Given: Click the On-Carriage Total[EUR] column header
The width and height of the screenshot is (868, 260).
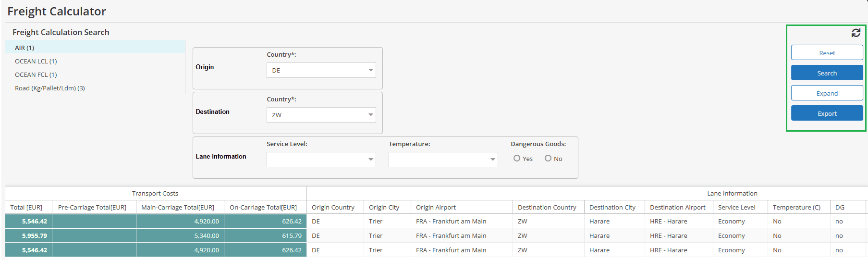Looking at the screenshot, I should point(265,207).
